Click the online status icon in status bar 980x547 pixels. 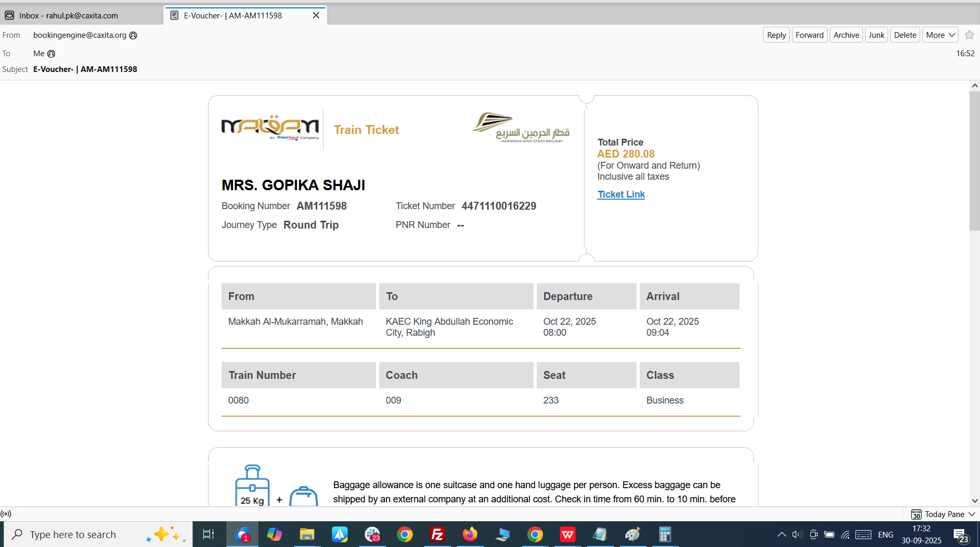[x=6, y=514]
